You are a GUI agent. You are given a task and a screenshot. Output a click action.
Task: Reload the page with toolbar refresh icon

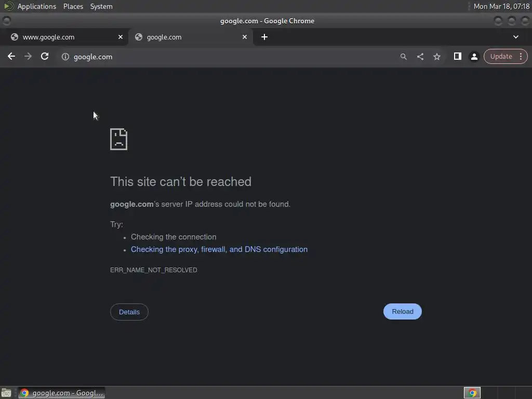45,56
